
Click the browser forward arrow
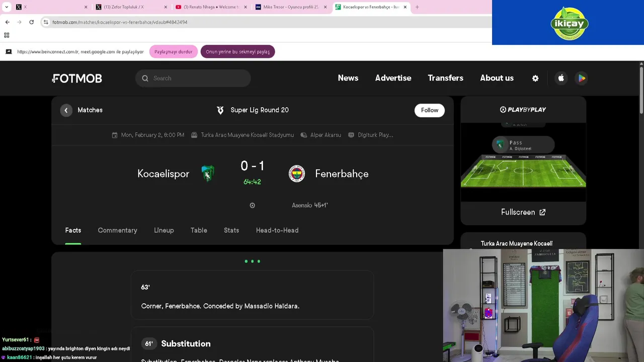pyautogui.click(x=19, y=22)
